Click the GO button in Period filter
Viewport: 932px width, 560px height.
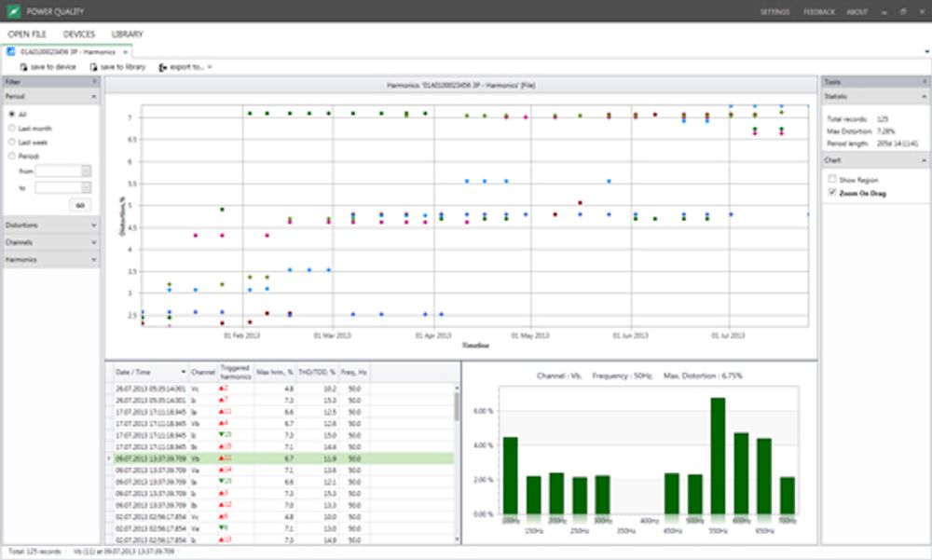pos(80,205)
